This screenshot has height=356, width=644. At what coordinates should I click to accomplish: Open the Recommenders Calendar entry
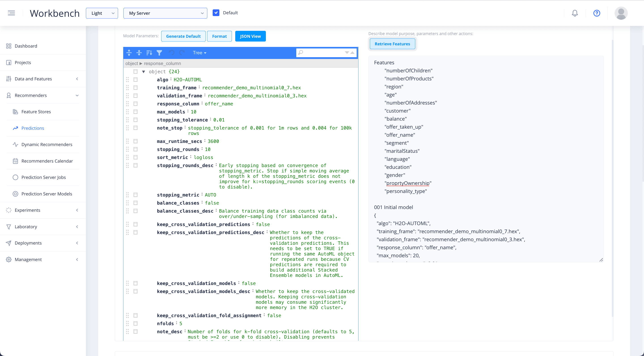[47, 161]
